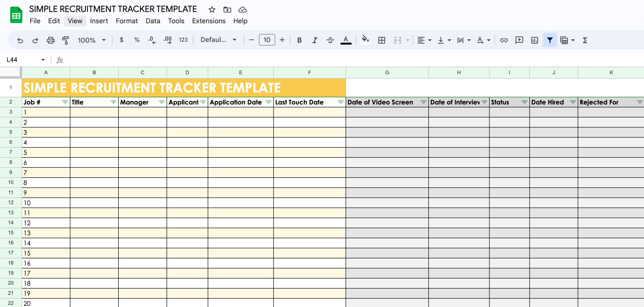This screenshot has height=307, width=644.
Task: Open the Tools menu
Action: [x=176, y=21]
